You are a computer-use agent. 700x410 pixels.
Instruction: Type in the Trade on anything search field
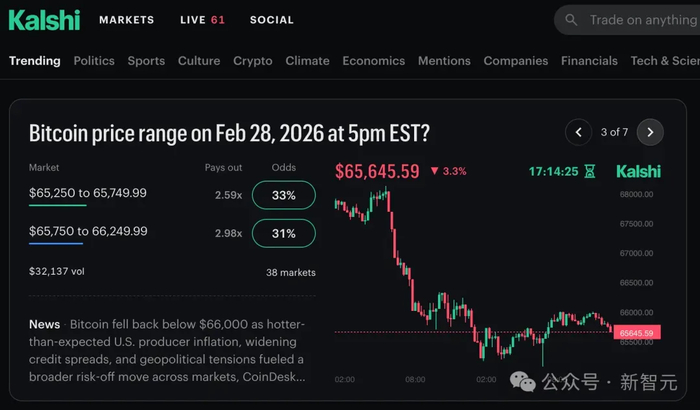[x=642, y=20]
